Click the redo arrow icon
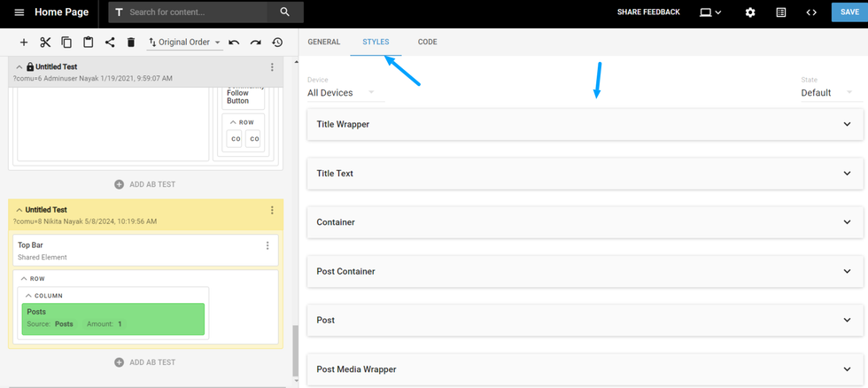This screenshot has width=868, height=388. coord(255,43)
